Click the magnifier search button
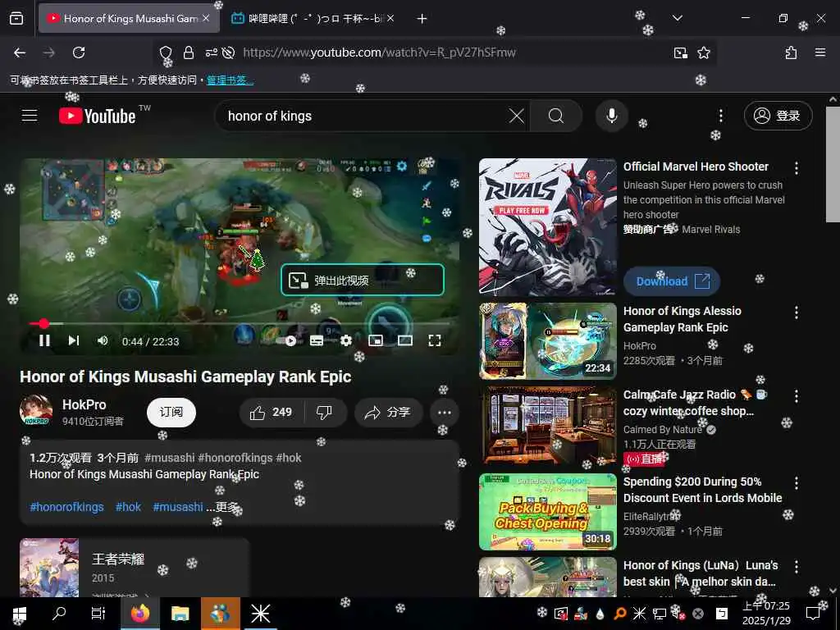Screen dimensions: 840x630 (x=556, y=116)
